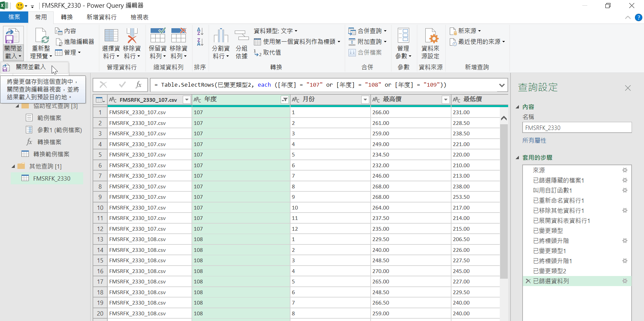The image size is (644, 321).
Task: Open filter dropdown for FMSRFK_2330_107.csv column
Action: click(x=187, y=100)
